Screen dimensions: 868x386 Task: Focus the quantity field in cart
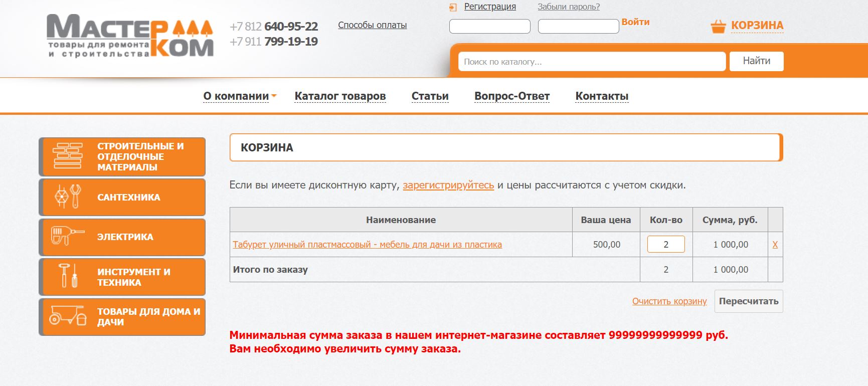(x=665, y=245)
